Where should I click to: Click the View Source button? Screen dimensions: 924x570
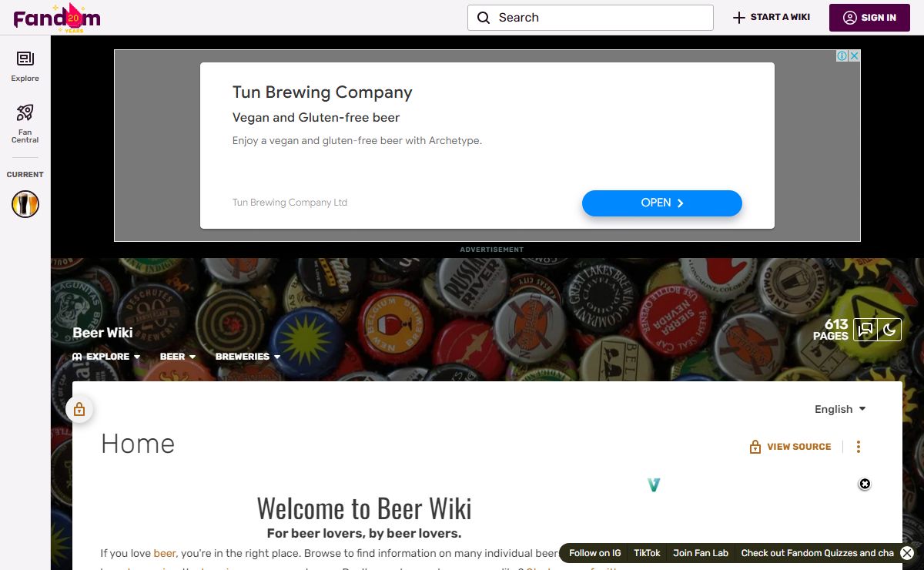[790, 447]
